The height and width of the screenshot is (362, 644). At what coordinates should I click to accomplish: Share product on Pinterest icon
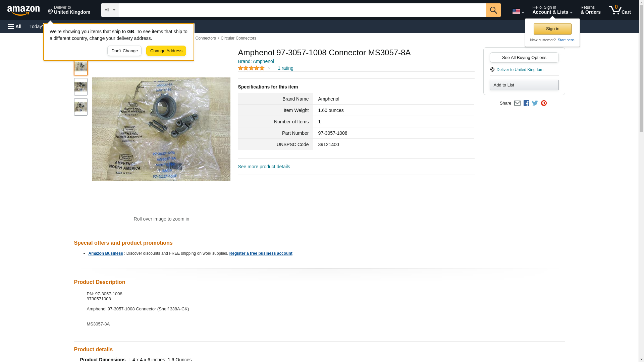click(x=544, y=103)
